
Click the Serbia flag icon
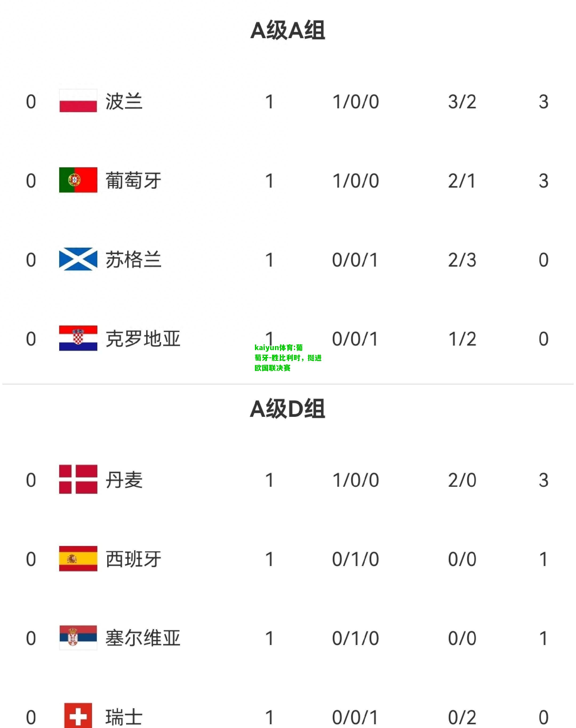[78, 638]
